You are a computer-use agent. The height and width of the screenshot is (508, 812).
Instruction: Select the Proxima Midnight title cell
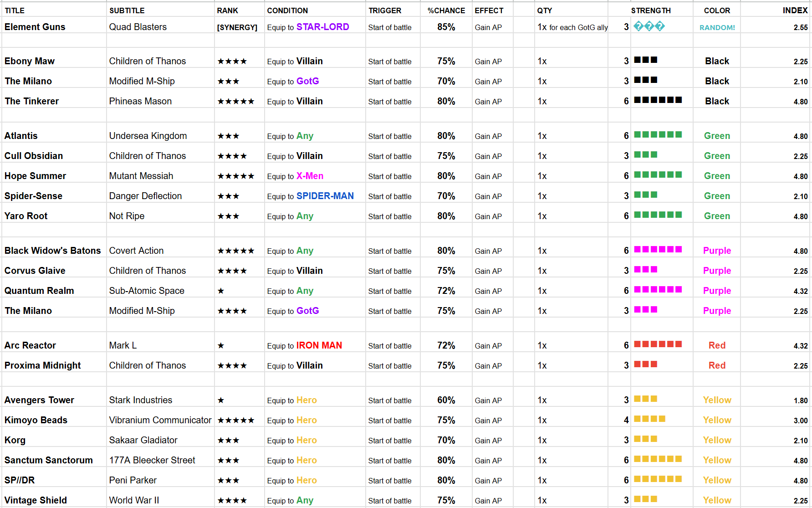(x=43, y=365)
